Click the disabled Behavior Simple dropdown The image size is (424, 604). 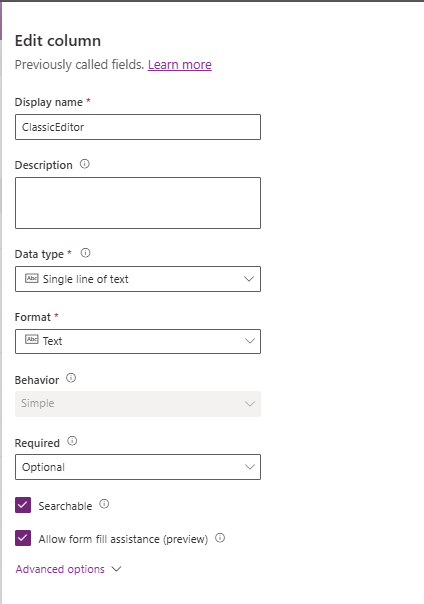point(138,404)
